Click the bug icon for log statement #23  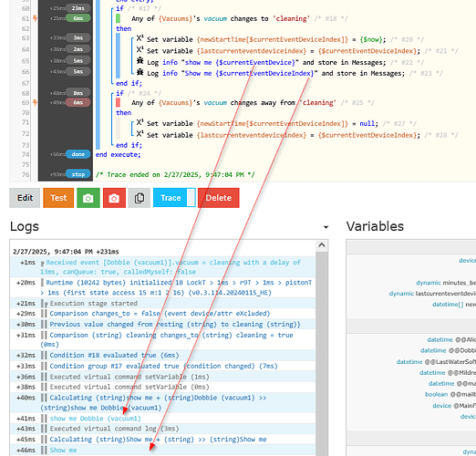coord(140,72)
